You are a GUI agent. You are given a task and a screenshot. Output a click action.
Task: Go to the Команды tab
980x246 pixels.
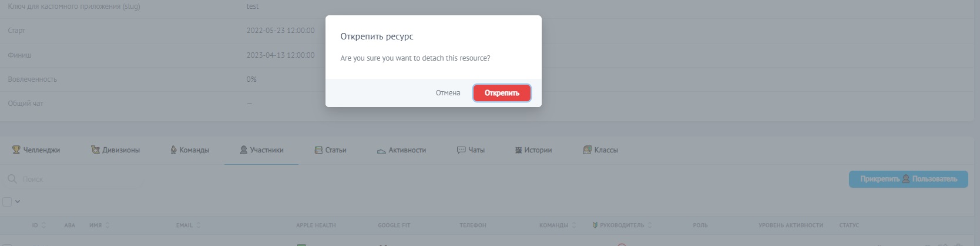coord(190,150)
